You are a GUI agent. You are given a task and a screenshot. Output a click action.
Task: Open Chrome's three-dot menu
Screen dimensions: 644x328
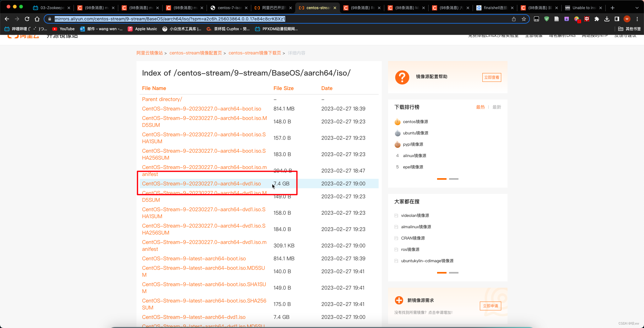pos(637,19)
